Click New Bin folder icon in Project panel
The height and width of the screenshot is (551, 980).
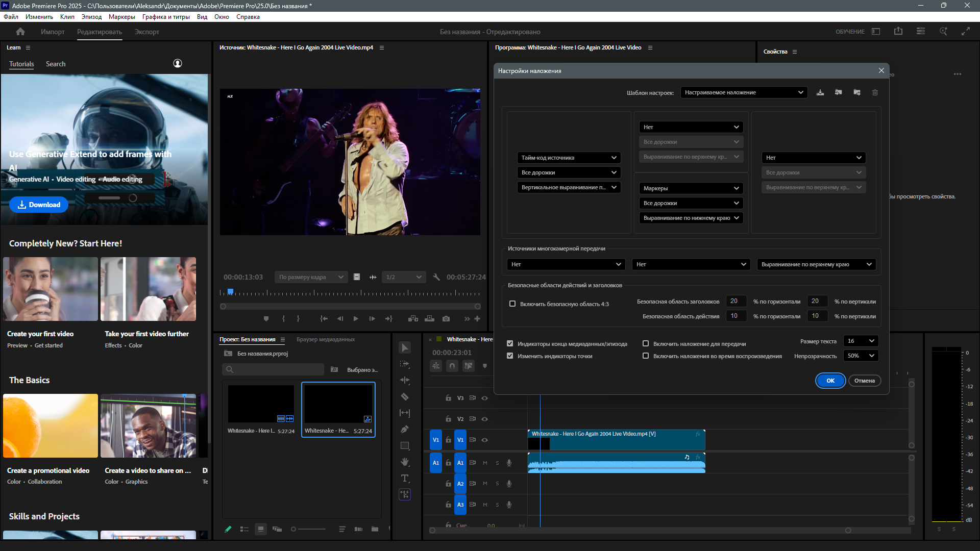[x=375, y=530]
